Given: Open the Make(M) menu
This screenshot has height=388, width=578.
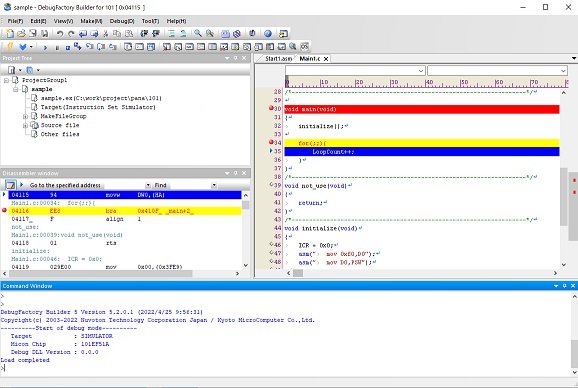Looking at the screenshot, I should pyautogui.click(x=91, y=21).
